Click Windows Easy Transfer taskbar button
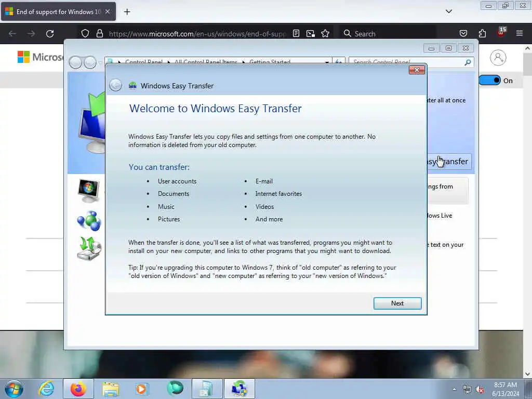 click(x=240, y=389)
